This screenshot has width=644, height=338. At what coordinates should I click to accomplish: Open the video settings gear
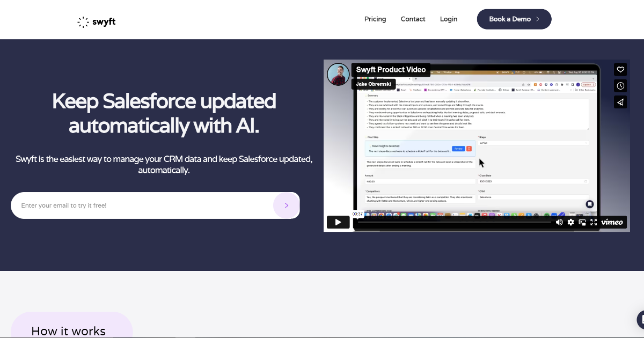click(570, 222)
